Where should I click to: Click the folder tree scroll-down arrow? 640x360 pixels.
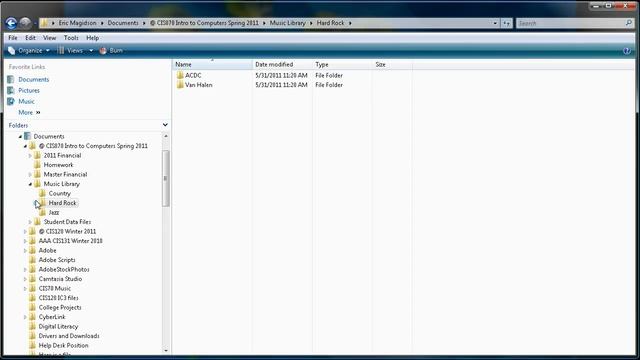point(165,350)
